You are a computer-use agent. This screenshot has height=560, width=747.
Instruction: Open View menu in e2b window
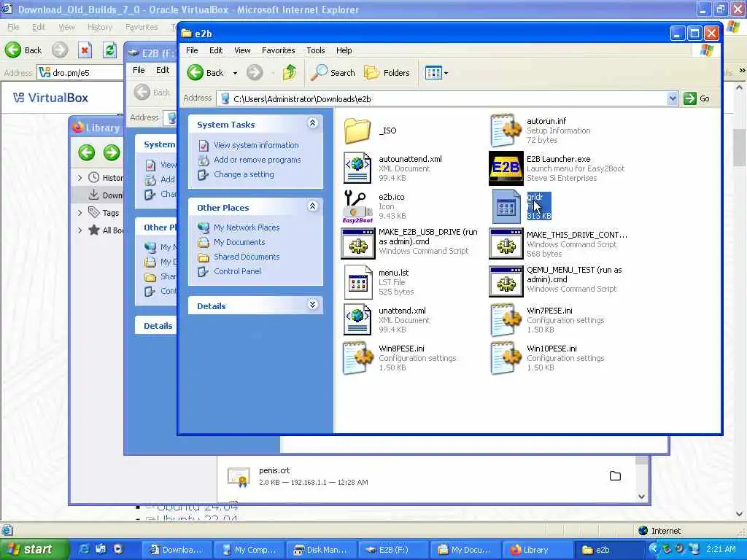coord(242,50)
